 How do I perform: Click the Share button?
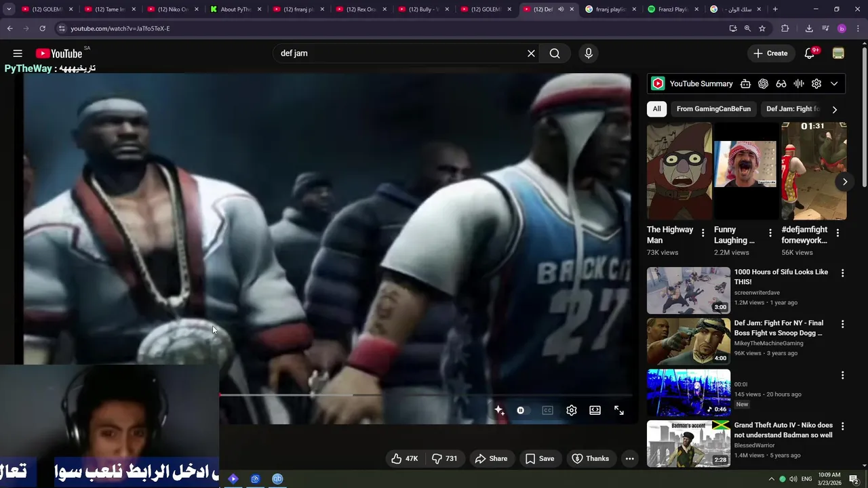491,459
